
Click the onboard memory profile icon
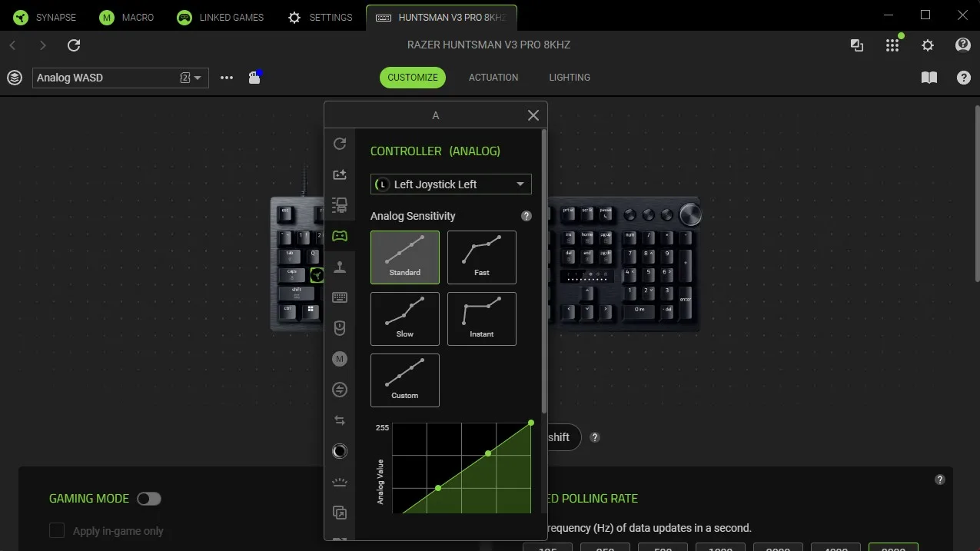point(254,78)
